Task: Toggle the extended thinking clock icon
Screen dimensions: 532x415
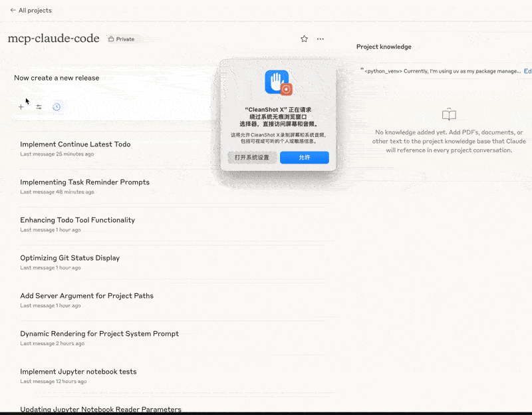Action: [x=57, y=107]
